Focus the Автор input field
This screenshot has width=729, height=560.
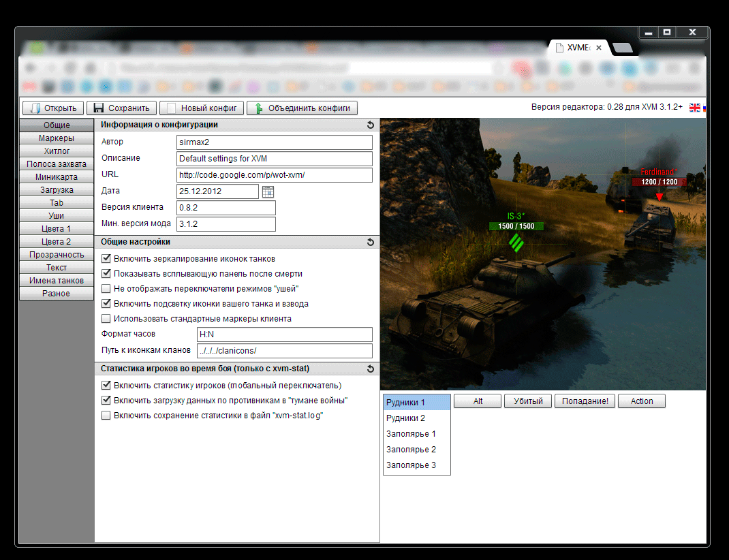[x=275, y=142]
